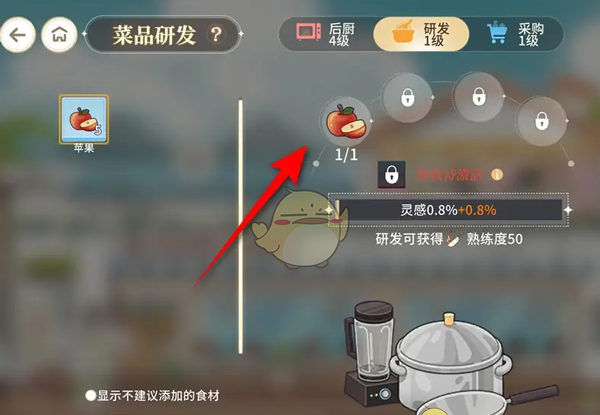The width and height of the screenshot is (600, 415).
Task: Switch to the 后厨 4级 tab
Action: click(326, 34)
